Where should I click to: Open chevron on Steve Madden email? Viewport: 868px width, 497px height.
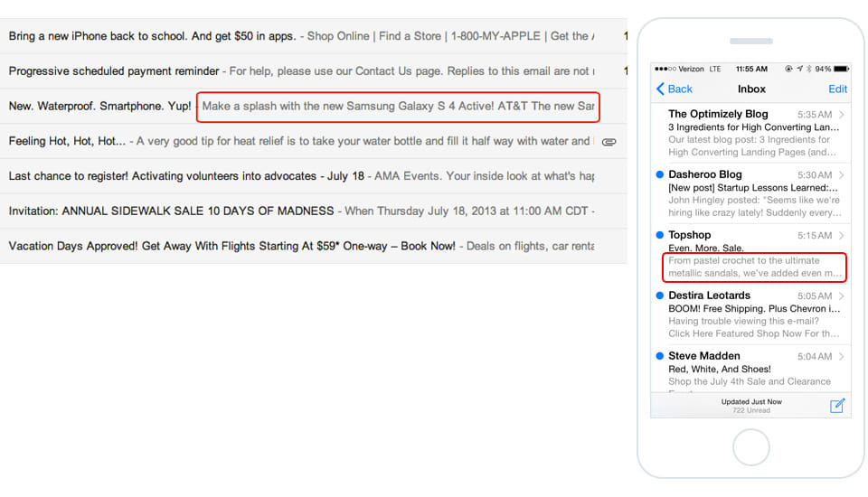(842, 356)
